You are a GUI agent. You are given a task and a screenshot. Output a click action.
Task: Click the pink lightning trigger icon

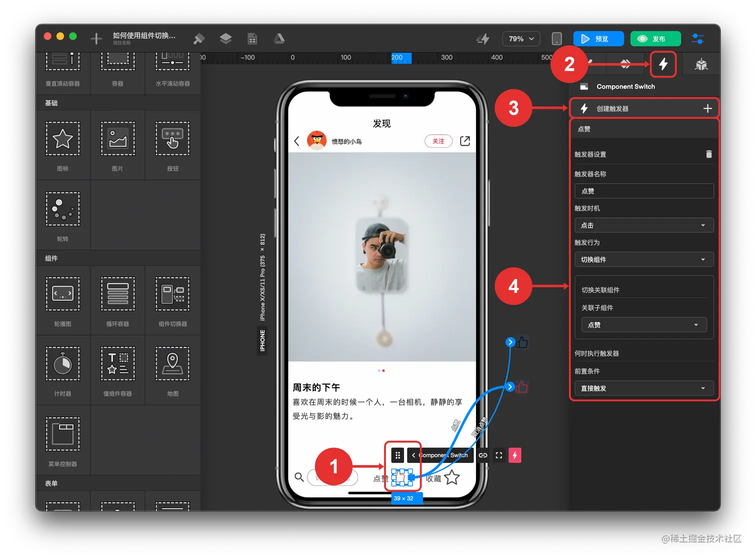[514, 455]
